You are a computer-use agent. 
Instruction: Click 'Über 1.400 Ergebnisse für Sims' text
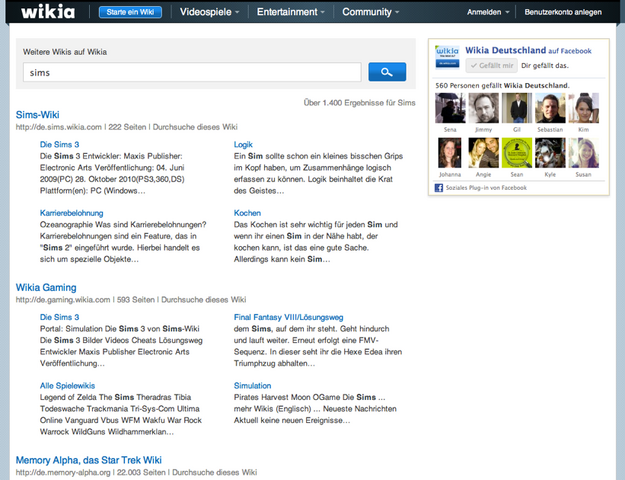pyautogui.click(x=360, y=103)
